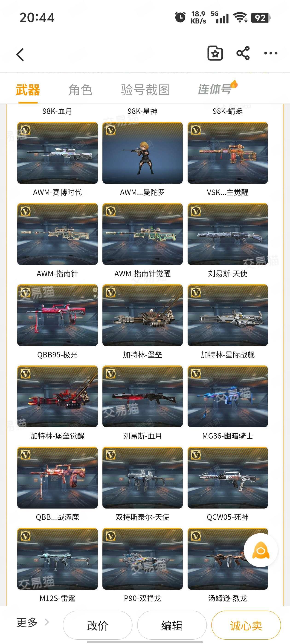Open the AWM…曼陀罗 character thumbnail
The width and height of the screenshot is (290, 644).
[x=142, y=153]
